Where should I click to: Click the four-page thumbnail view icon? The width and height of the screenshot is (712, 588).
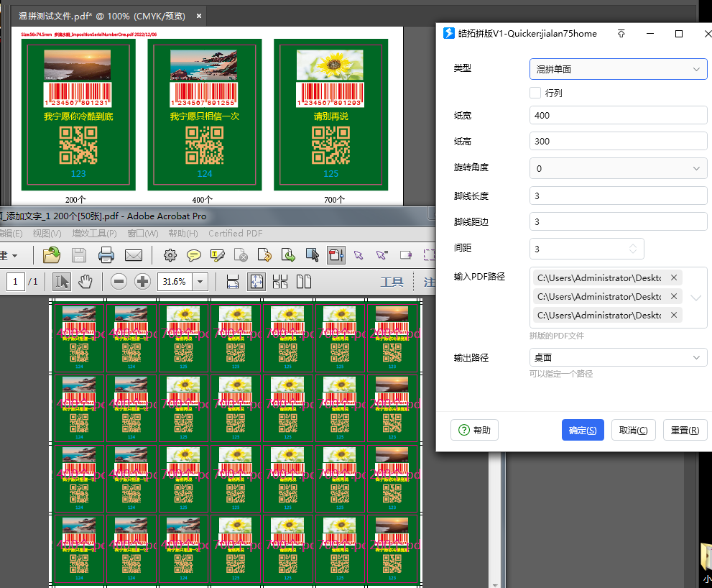(x=280, y=282)
